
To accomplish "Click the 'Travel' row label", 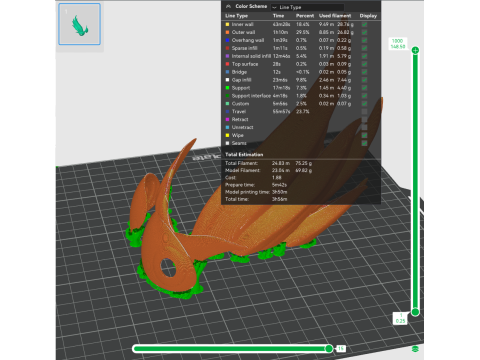I will coord(239,112).
